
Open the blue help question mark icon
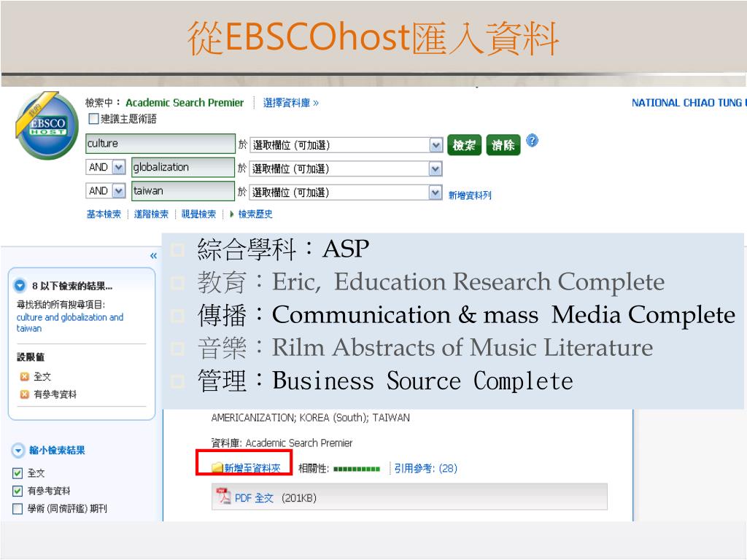tap(532, 141)
